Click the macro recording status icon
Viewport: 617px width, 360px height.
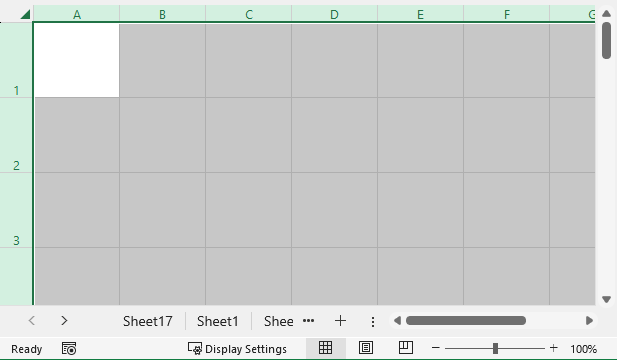tap(69, 349)
